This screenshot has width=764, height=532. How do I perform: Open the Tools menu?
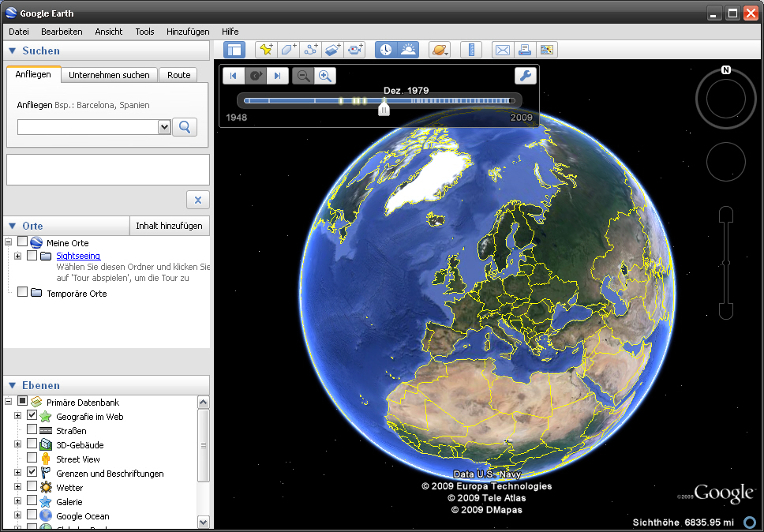point(144,32)
